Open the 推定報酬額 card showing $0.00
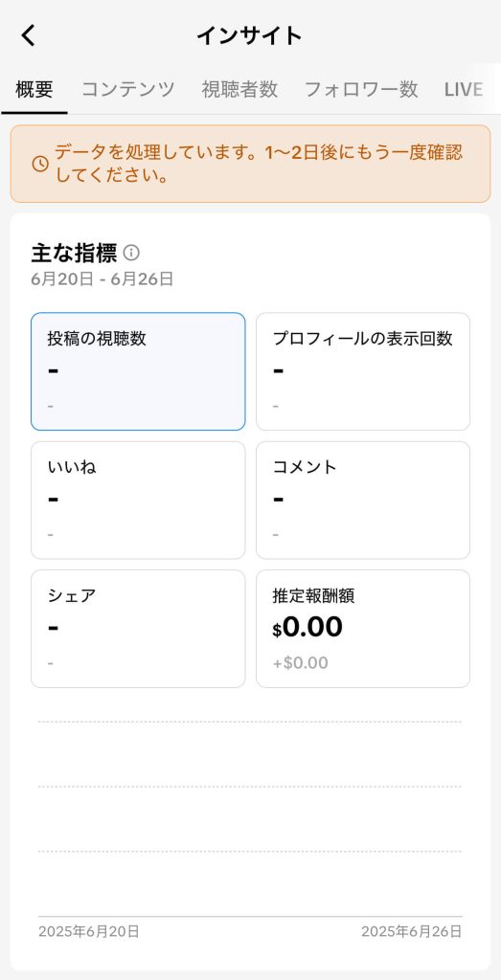Viewport: 501px width, 980px height. click(x=363, y=629)
